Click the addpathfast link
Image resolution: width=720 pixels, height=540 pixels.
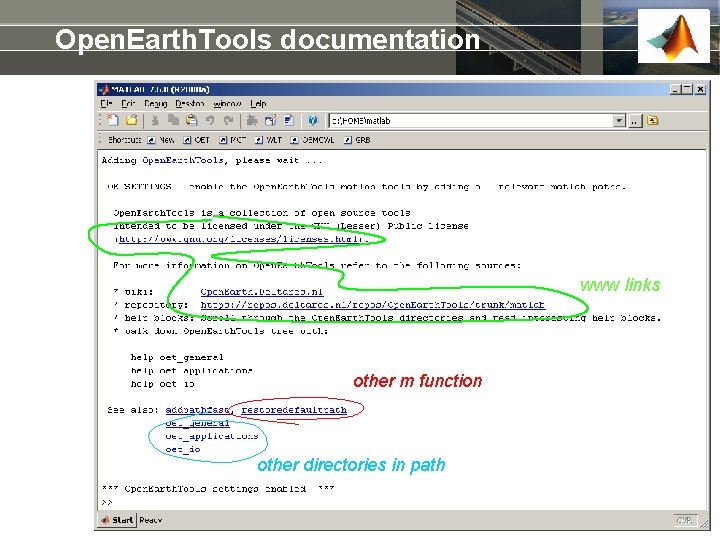tap(197, 410)
